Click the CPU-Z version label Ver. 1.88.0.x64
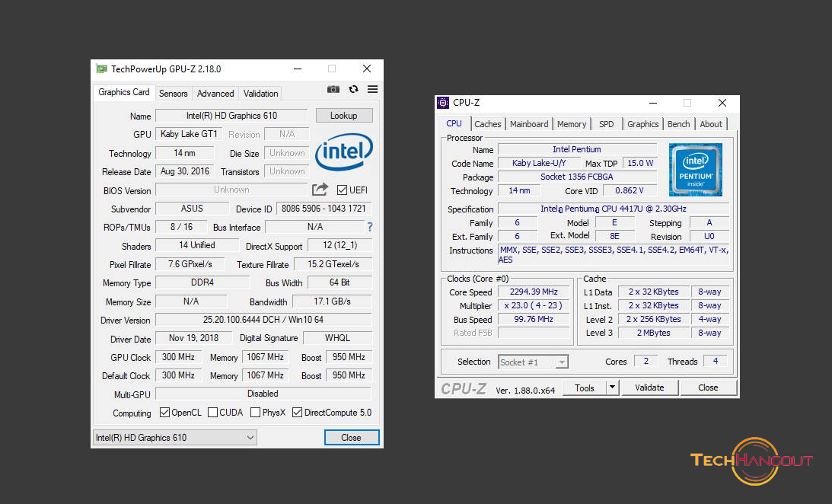 [525, 391]
